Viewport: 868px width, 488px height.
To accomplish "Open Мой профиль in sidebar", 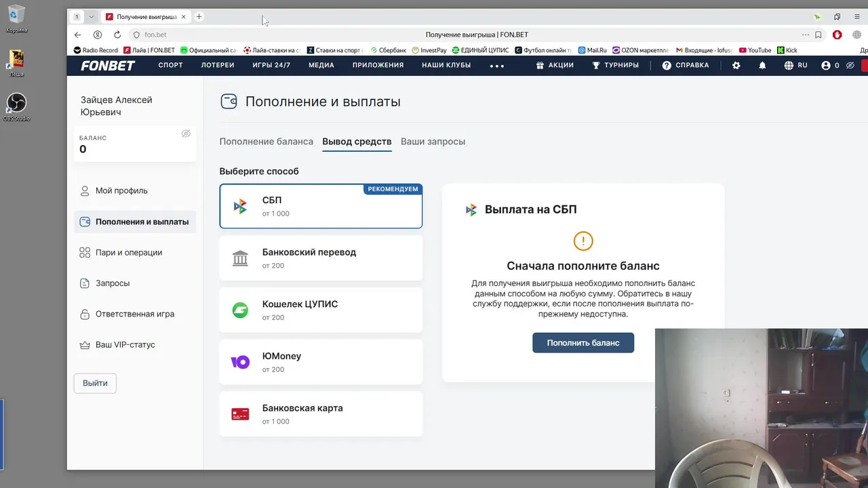I will click(x=135, y=191).
